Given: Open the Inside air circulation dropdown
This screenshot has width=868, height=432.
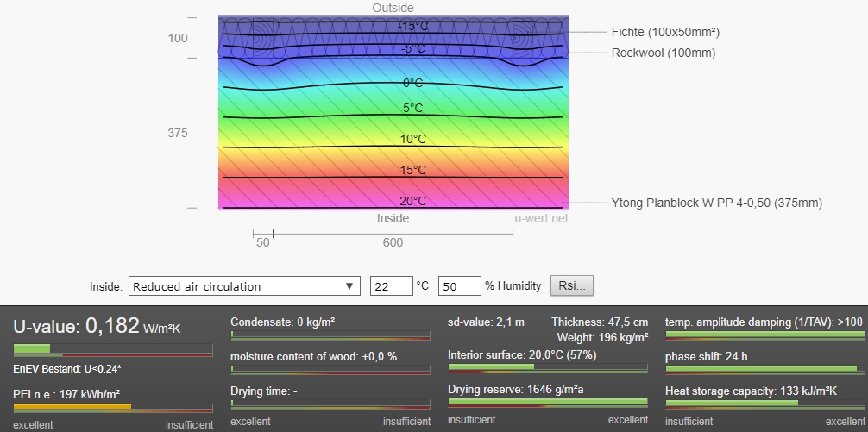Looking at the screenshot, I should coord(244,286).
